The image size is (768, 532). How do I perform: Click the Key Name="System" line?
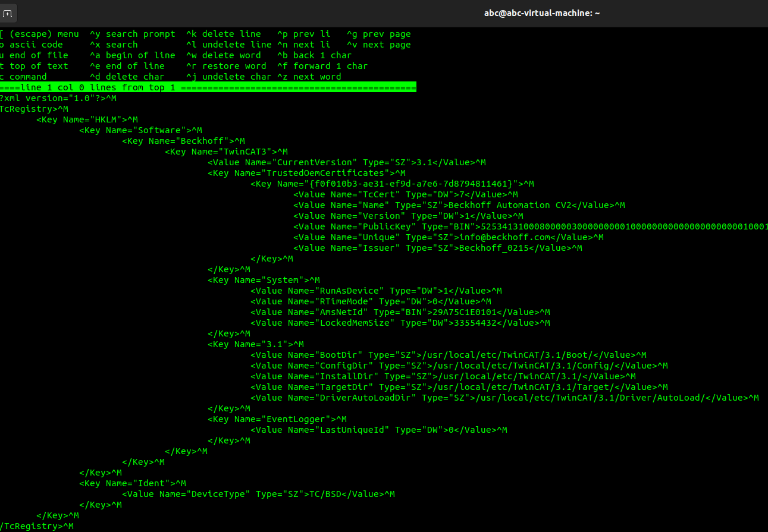(x=264, y=280)
